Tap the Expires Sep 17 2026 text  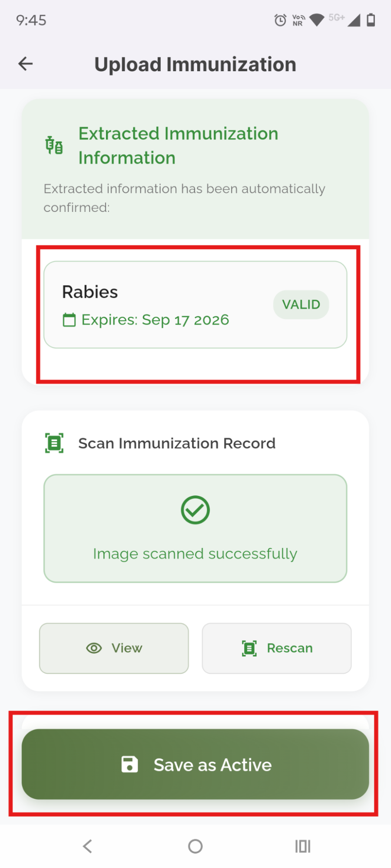155,320
